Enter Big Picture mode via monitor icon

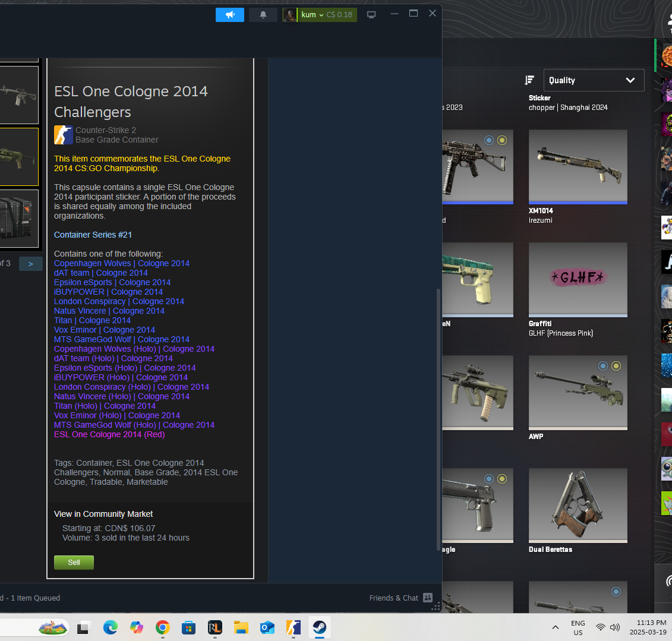[x=371, y=15]
